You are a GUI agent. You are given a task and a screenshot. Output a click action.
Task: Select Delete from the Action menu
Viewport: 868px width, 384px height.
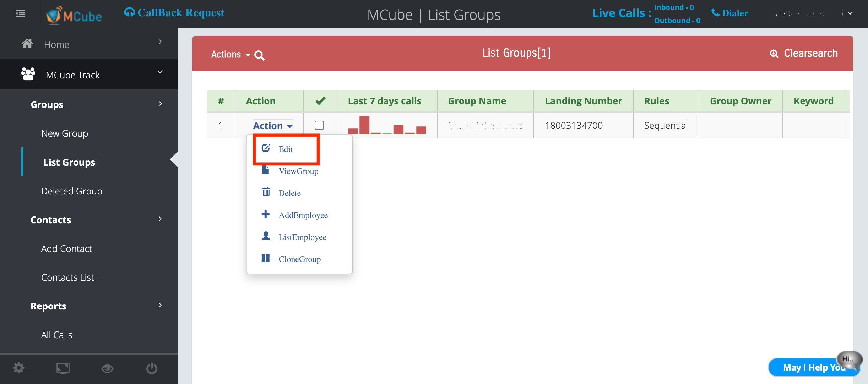coord(289,193)
